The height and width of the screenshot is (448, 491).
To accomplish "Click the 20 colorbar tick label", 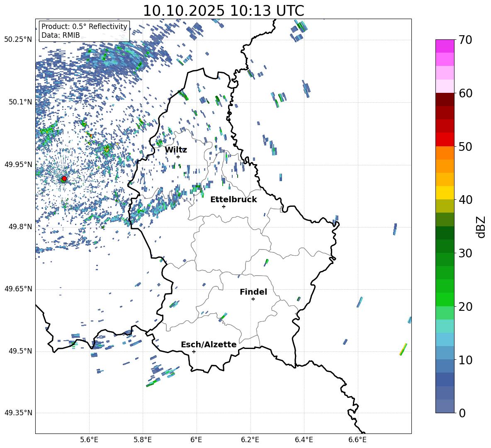I will click(465, 307).
